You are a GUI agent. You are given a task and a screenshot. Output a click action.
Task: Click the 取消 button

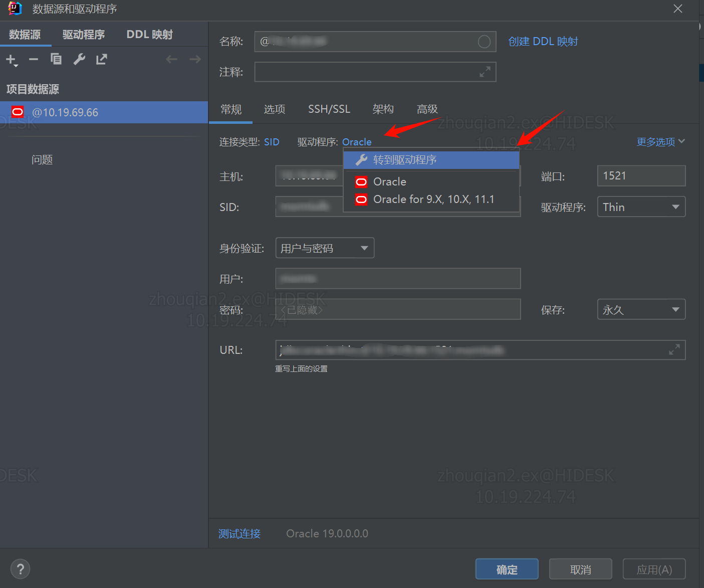click(580, 569)
